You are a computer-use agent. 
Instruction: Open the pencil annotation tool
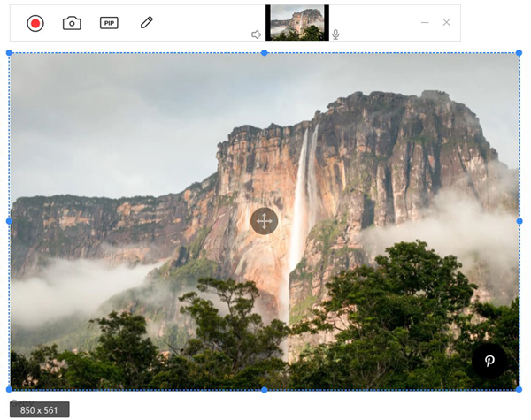147,23
